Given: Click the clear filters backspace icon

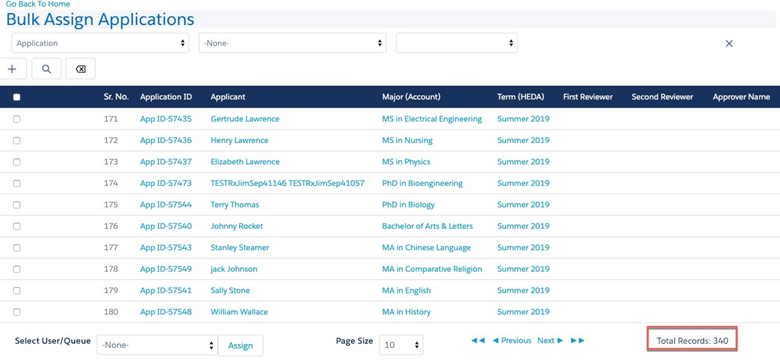Looking at the screenshot, I should pos(81,69).
